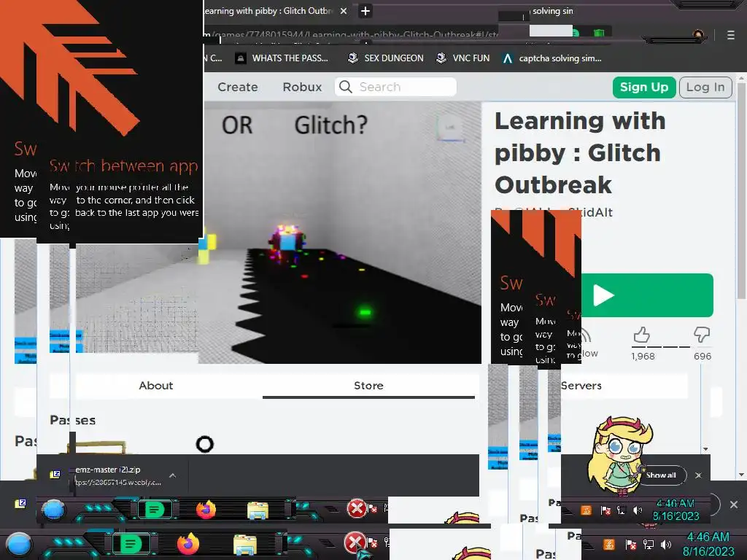Click the page scrollbar up arrow
Viewport: 747px width, 560px height.
(741, 77)
